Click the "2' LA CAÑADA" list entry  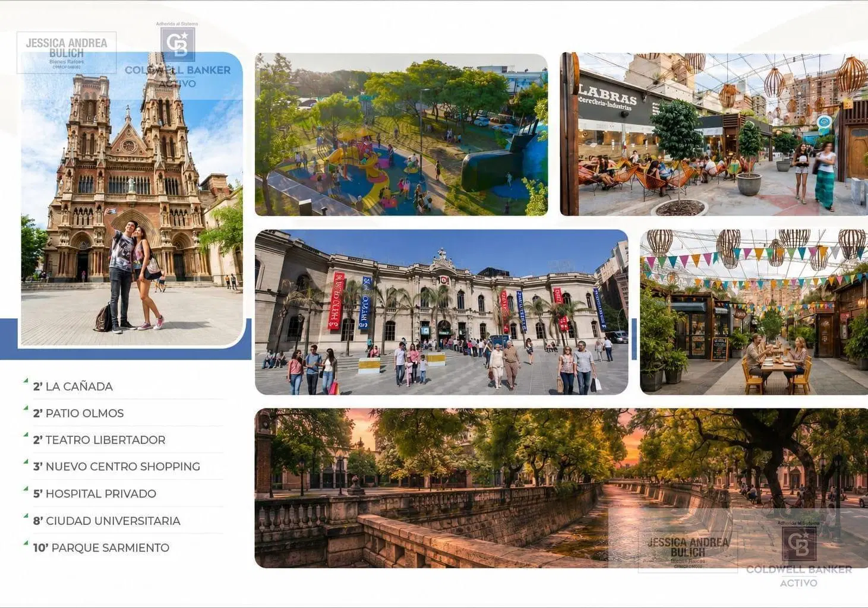coord(73,387)
